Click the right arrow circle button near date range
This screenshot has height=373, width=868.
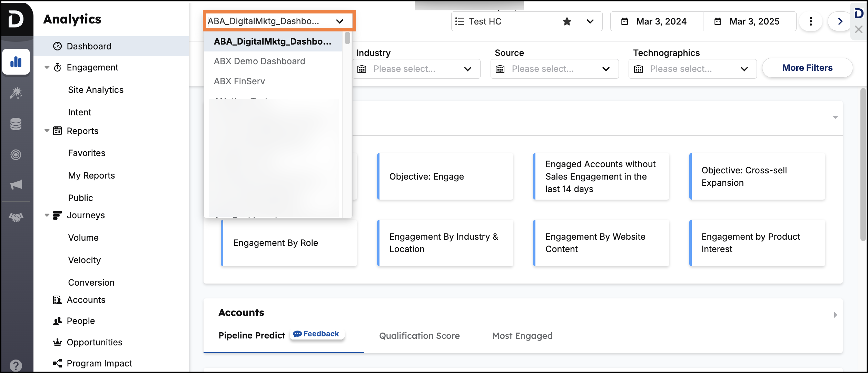pyautogui.click(x=840, y=21)
